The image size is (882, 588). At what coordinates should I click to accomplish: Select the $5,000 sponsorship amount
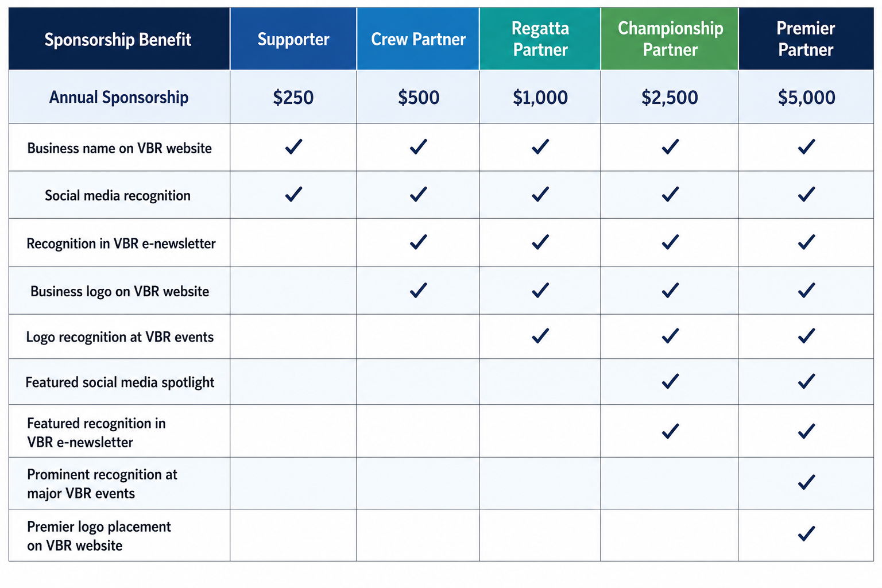coord(806,98)
